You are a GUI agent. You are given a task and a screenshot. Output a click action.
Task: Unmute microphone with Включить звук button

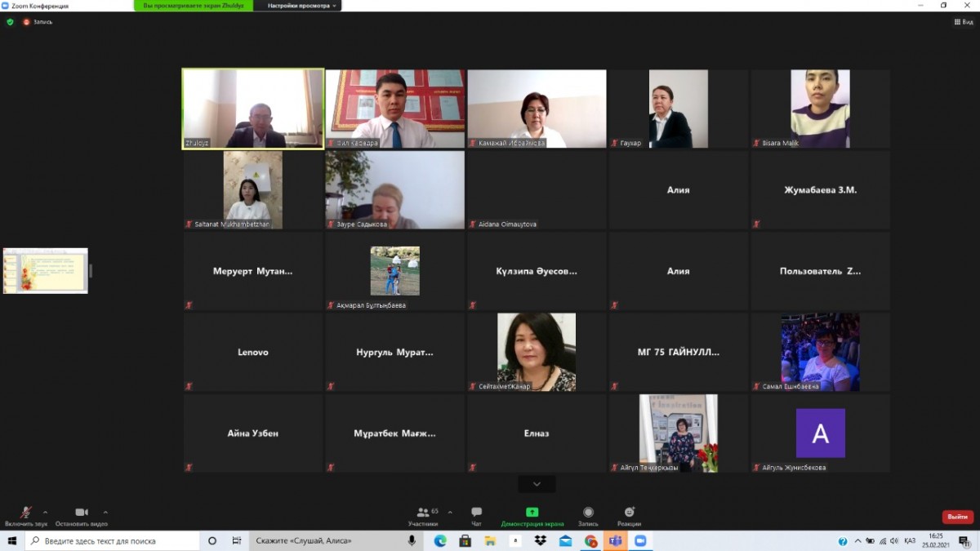point(26,513)
